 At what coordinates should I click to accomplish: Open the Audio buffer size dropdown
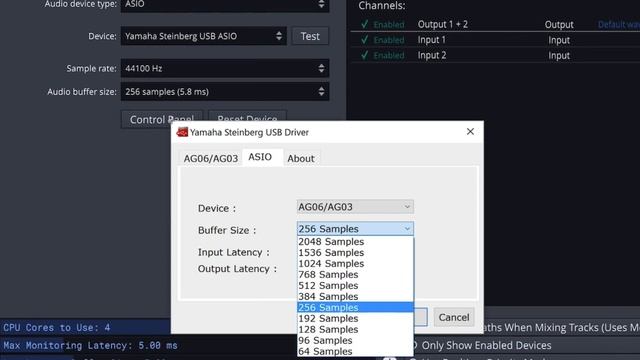(x=225, y=91)
